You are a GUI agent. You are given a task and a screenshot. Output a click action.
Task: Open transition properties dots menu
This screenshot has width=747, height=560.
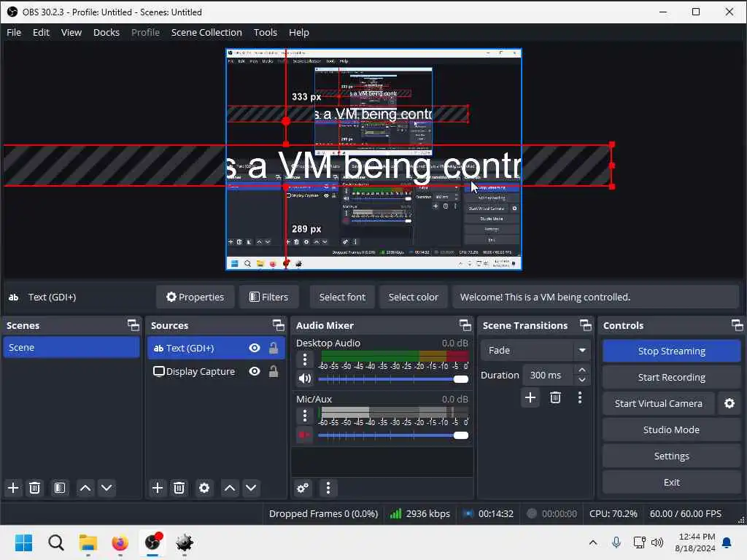point(580,397)
